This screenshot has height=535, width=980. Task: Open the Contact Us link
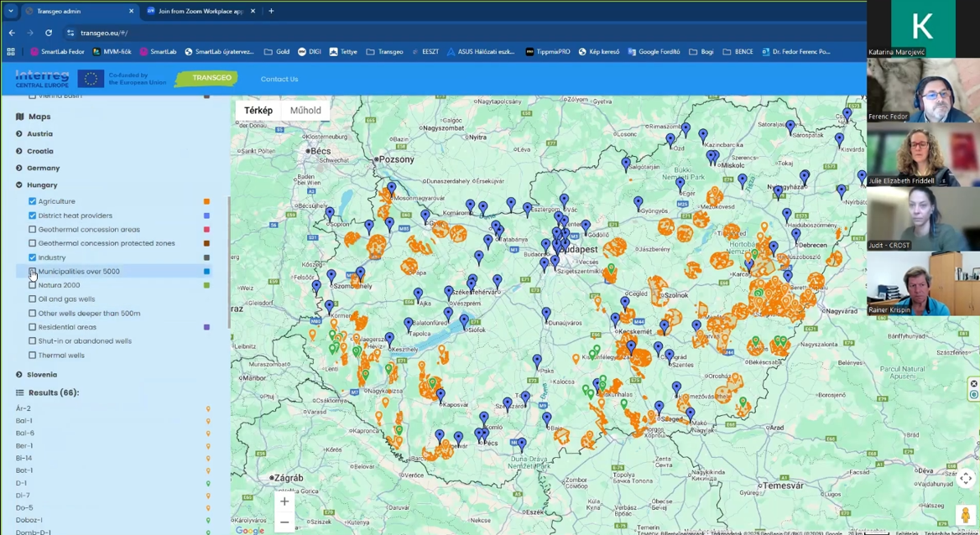[x=279, y=80]
